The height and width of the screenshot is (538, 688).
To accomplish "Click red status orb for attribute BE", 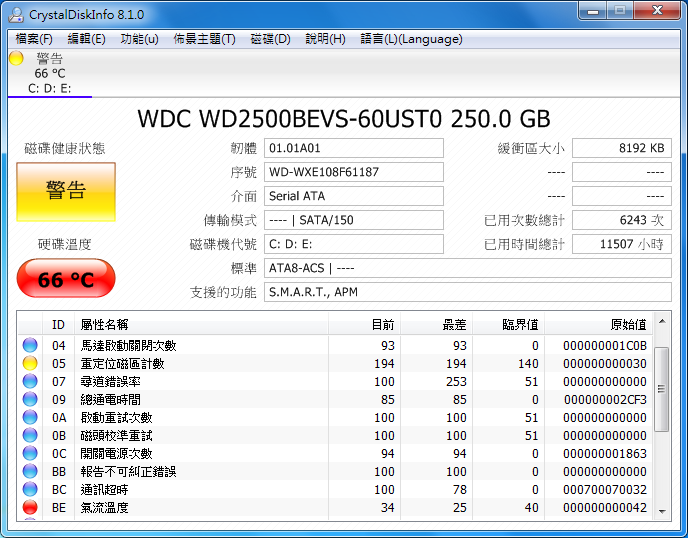I will pos(30,507).
